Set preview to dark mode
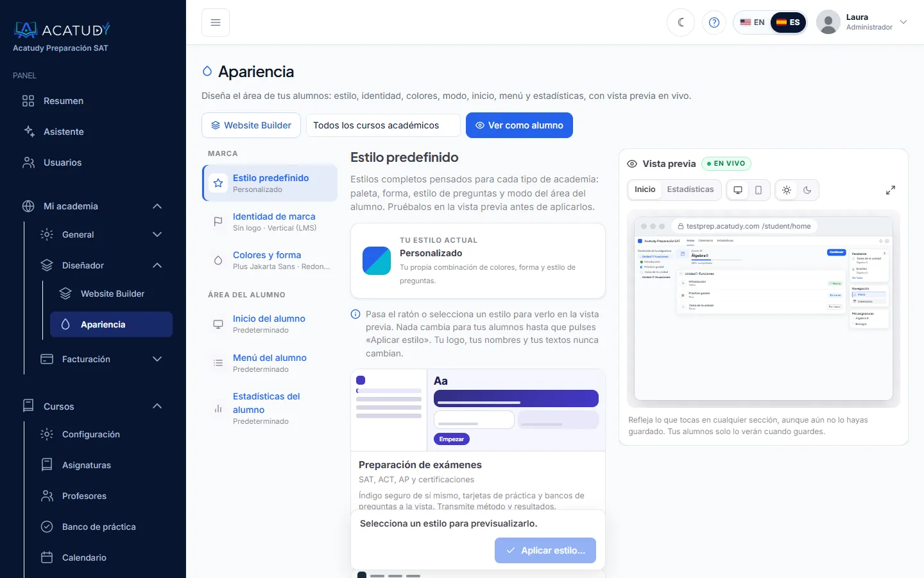This screenshot has height=578, width=924. [x=807, y=190]
